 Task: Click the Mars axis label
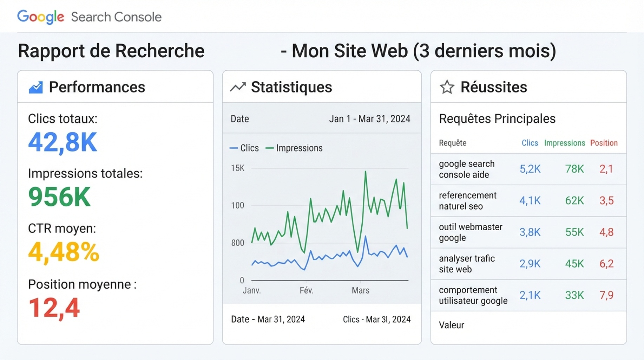click(x=361, y=290)
